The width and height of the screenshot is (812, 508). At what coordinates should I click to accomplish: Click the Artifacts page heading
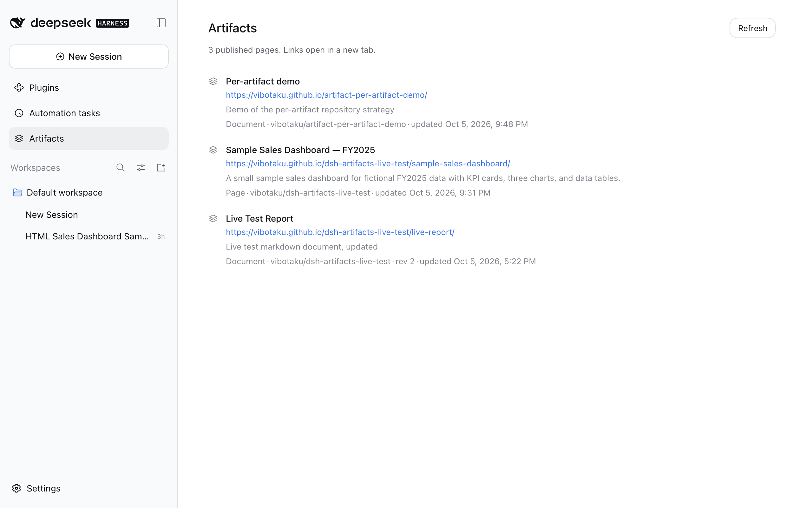232,28
